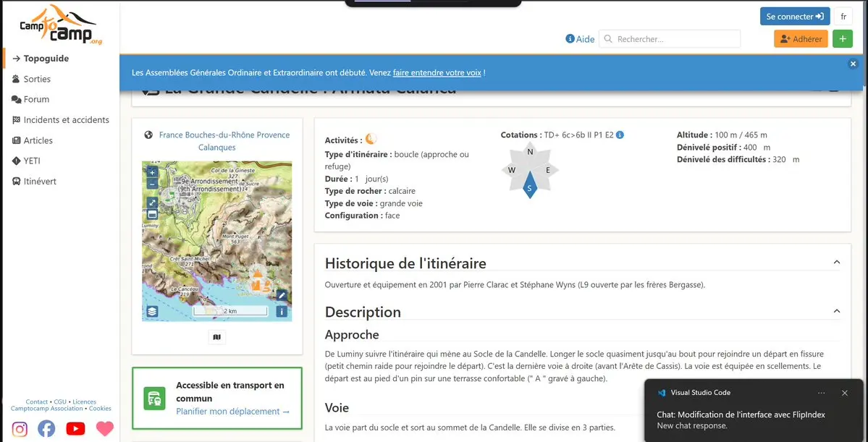Collapse the Historique de l'itinéraire section

[x=837, y=262]
